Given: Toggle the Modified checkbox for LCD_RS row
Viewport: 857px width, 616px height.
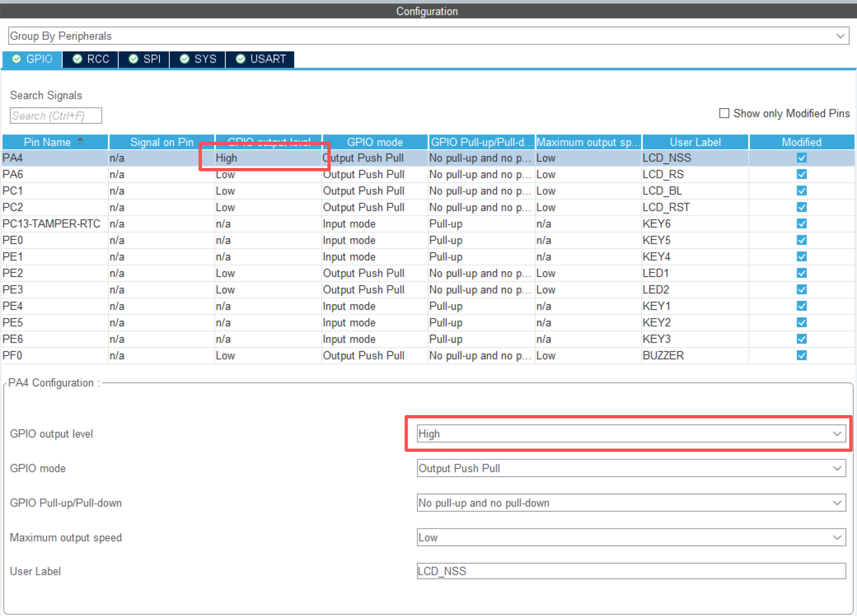Looking at the screenshot, I should click(x=802, y=174).
